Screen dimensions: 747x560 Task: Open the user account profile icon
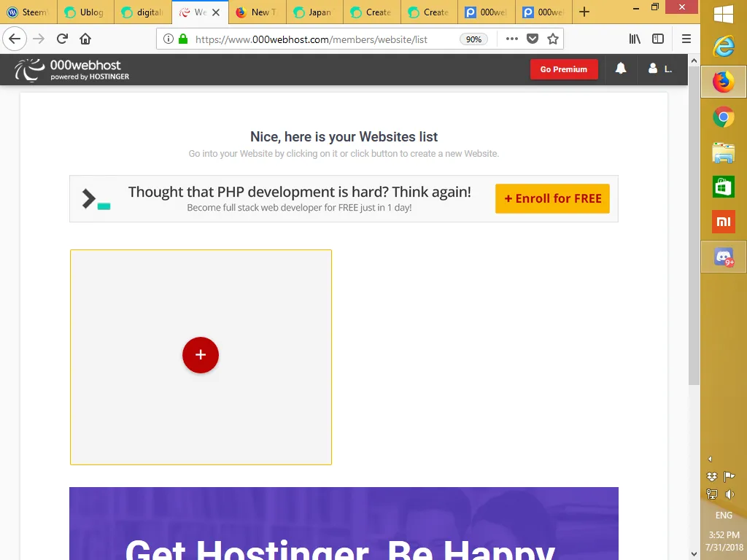click(x=653, y=69)
